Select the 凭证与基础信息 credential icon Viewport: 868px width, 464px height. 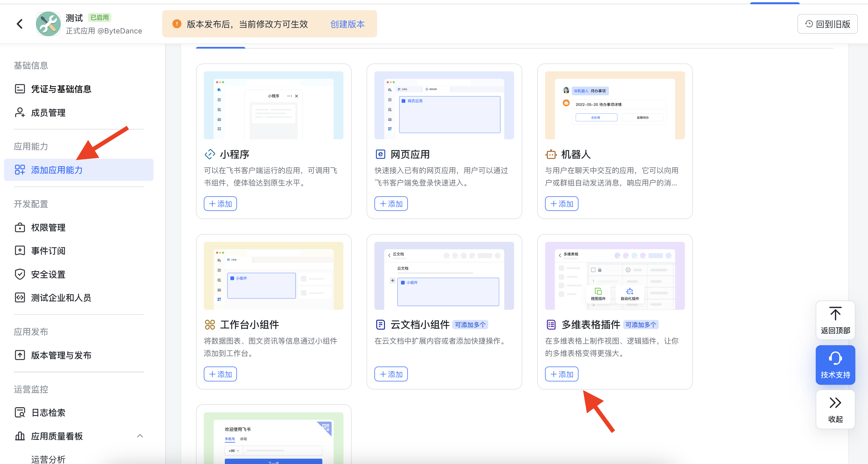(x=20, y=88)
